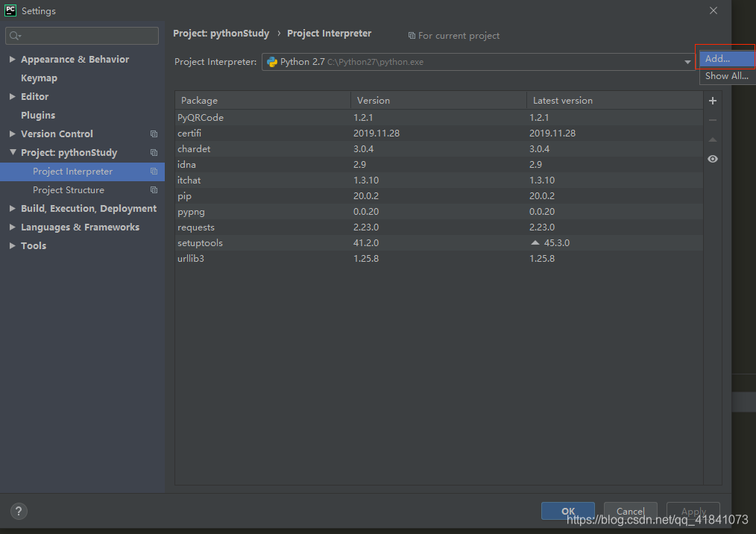Expand the Appearance & Behavior section

click(12, 59)
